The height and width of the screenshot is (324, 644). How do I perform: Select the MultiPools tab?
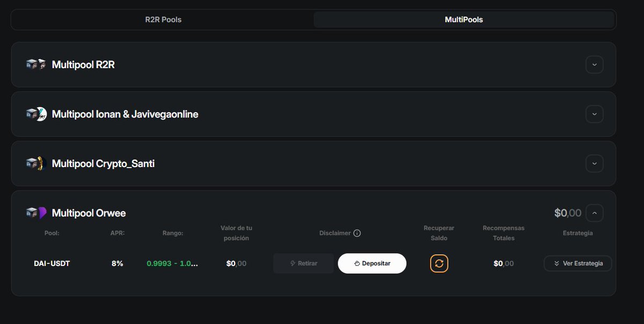pos(464,20)
